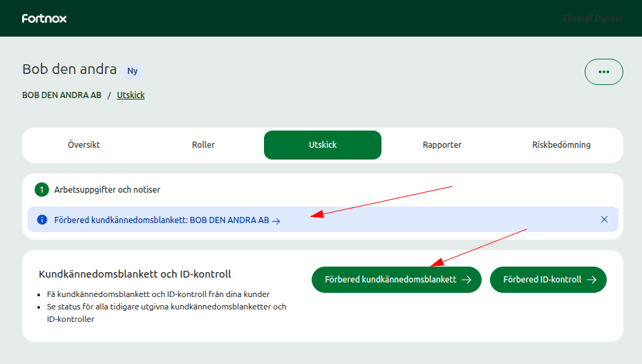Click the green task count badge
642x364 pixels.
(41, 189)
